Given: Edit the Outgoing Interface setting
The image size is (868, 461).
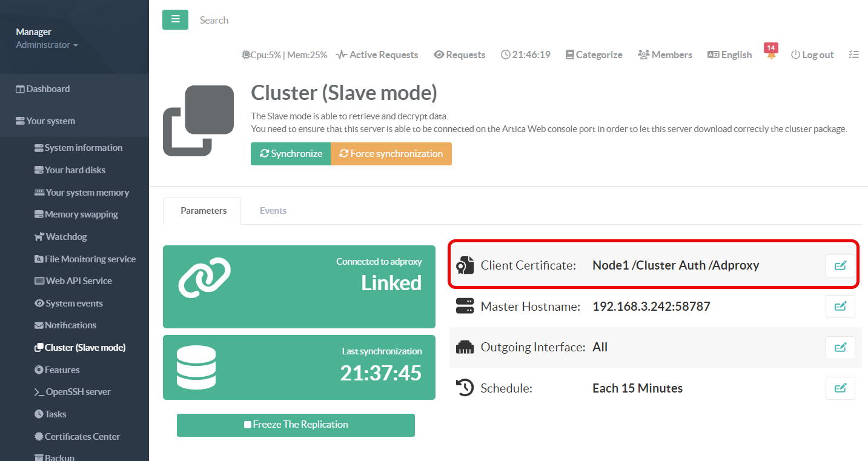Looking at the screenshot, I should pos(840,347).
